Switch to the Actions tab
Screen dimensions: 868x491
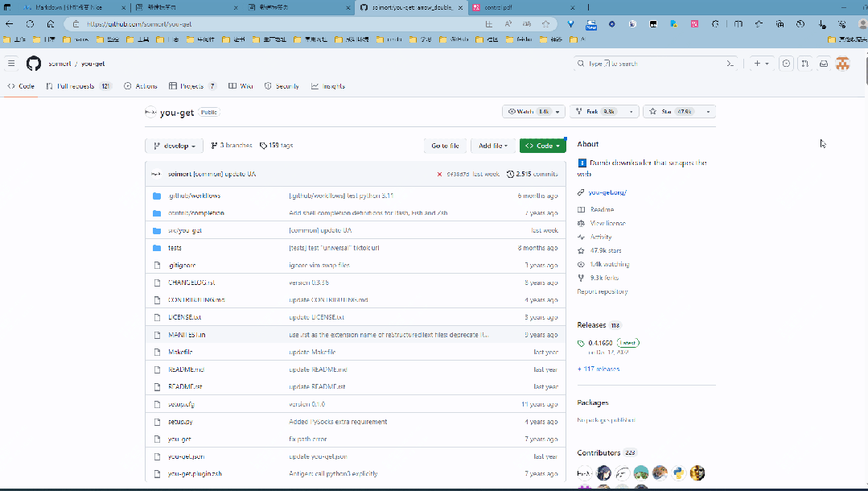click(x=141, y=86)
